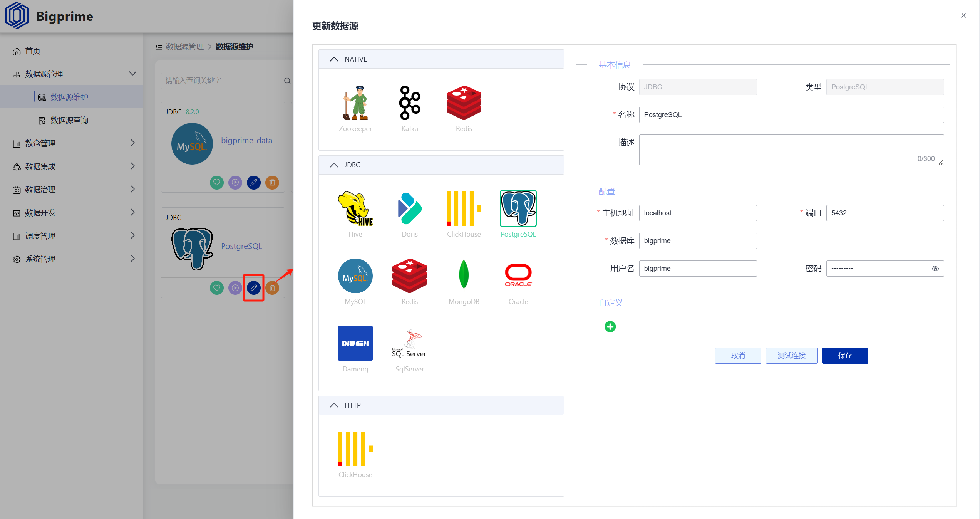Select ClickHouse under the JDBC section

tap(464, 208)
